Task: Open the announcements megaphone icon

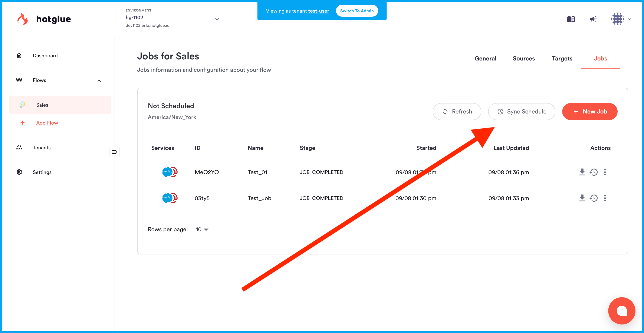Action: pos(593,19)
